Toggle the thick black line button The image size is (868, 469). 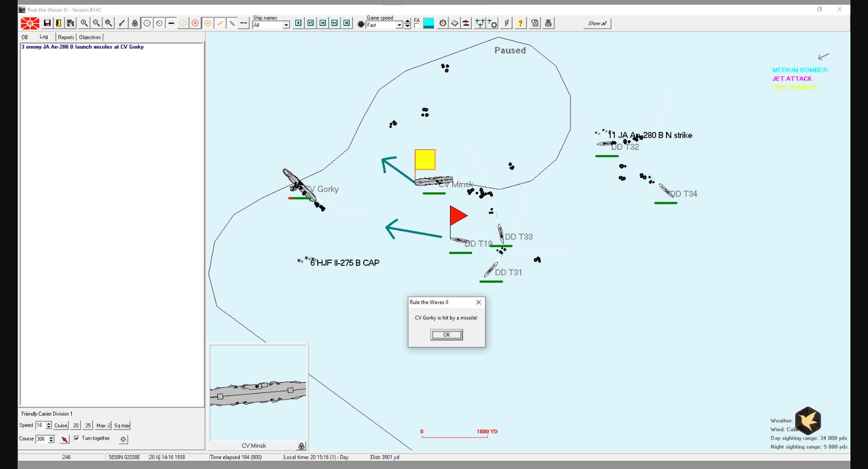click(172, 23)
